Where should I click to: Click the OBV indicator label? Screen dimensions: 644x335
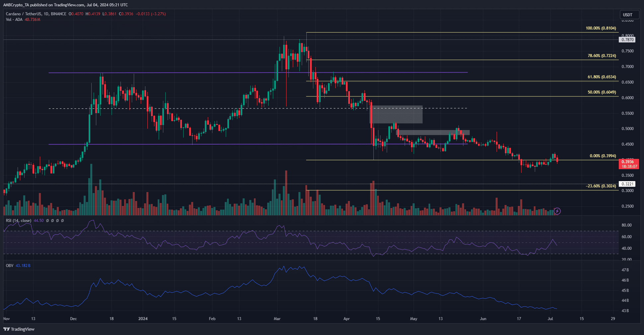[x=9, y=266]
